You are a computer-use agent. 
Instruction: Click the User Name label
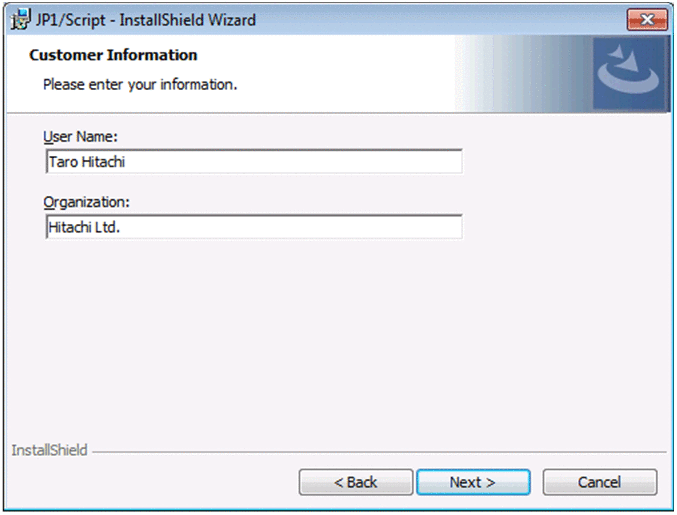click(81, 137)
